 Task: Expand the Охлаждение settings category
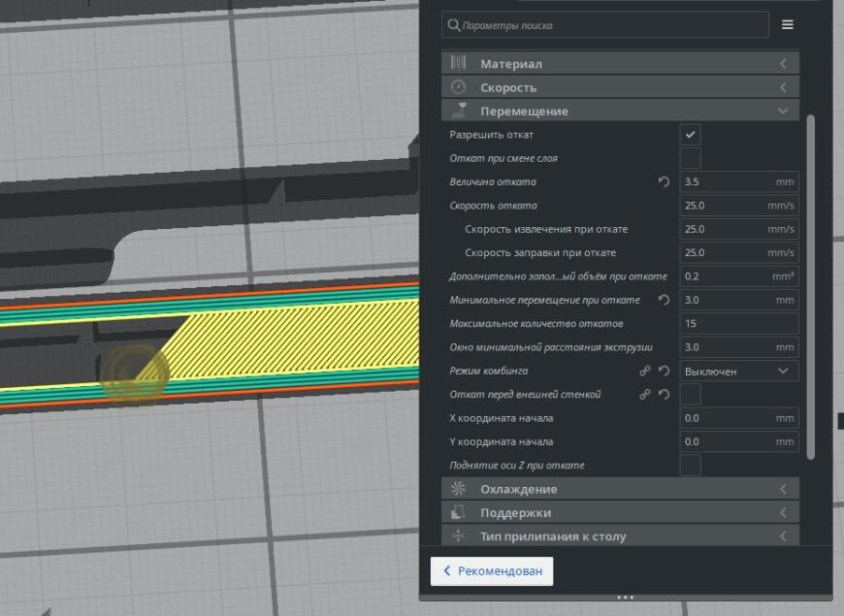click(620, 489)
